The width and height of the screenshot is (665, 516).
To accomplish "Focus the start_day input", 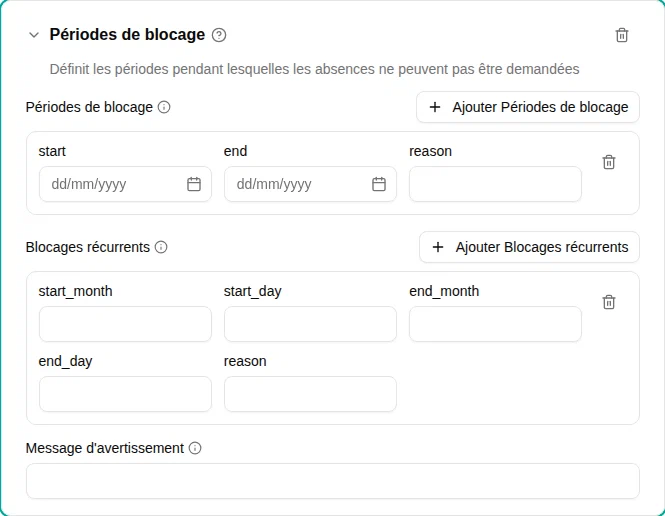I will coord(310,324).
